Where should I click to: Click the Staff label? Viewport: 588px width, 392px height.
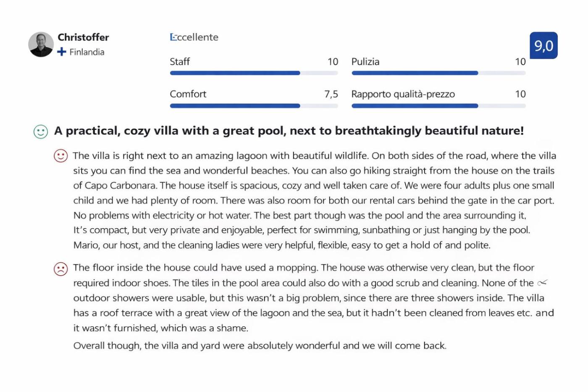[x=180, y=62]
